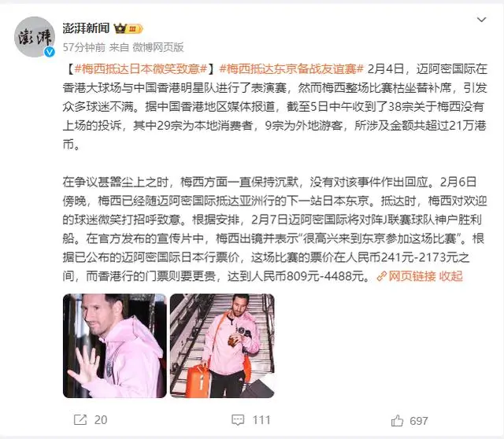
Task: Click the 微博网页版 source label
Action: (158, 47)
